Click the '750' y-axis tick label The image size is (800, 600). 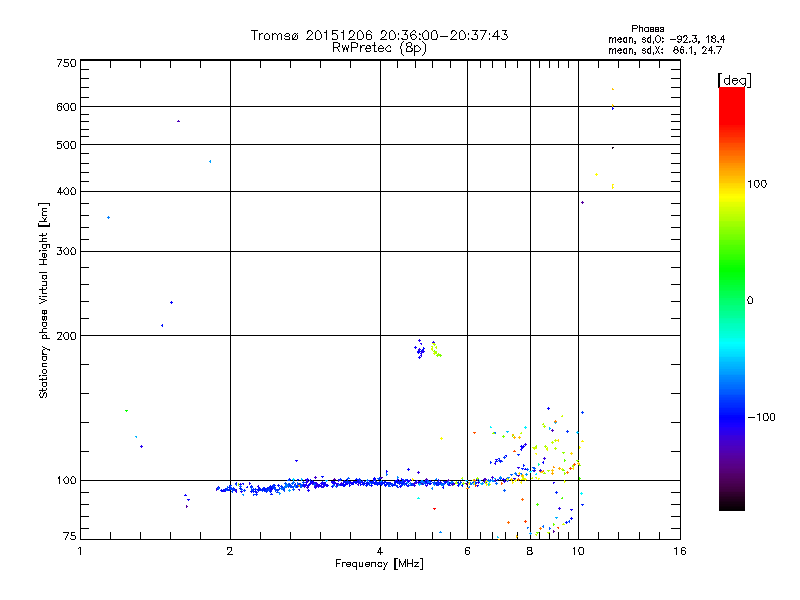[x=66, y=63]
